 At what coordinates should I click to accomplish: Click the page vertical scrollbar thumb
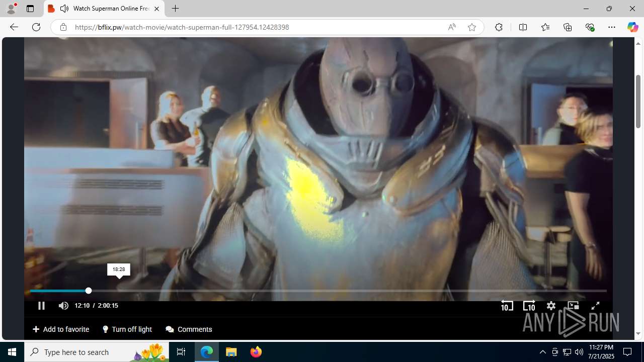638,101
